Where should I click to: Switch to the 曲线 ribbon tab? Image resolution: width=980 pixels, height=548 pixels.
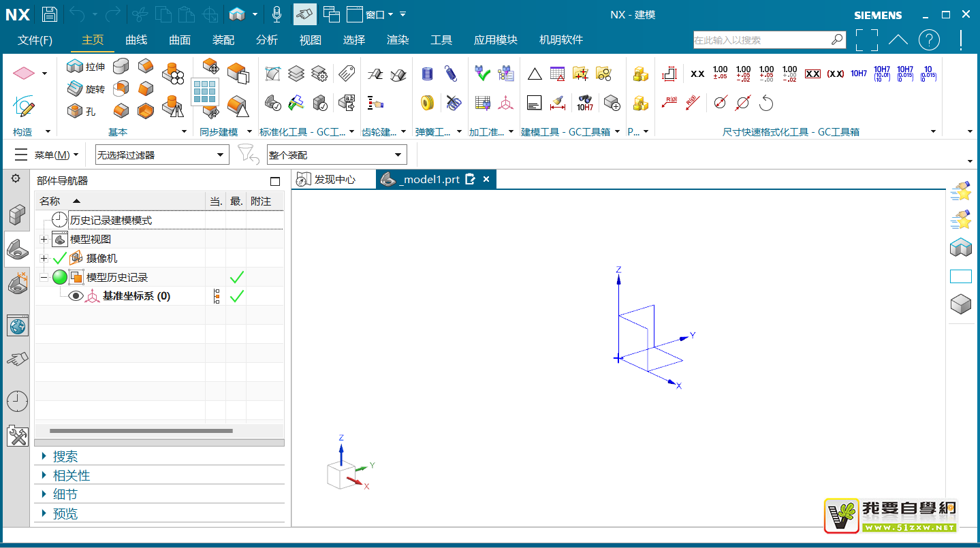(x=136, y=40)
